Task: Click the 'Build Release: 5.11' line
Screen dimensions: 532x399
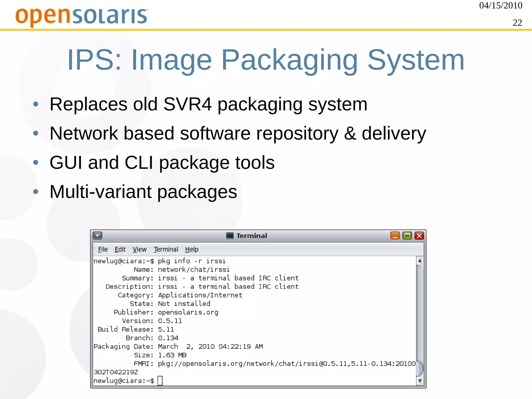Action: [x=136, y=330]
